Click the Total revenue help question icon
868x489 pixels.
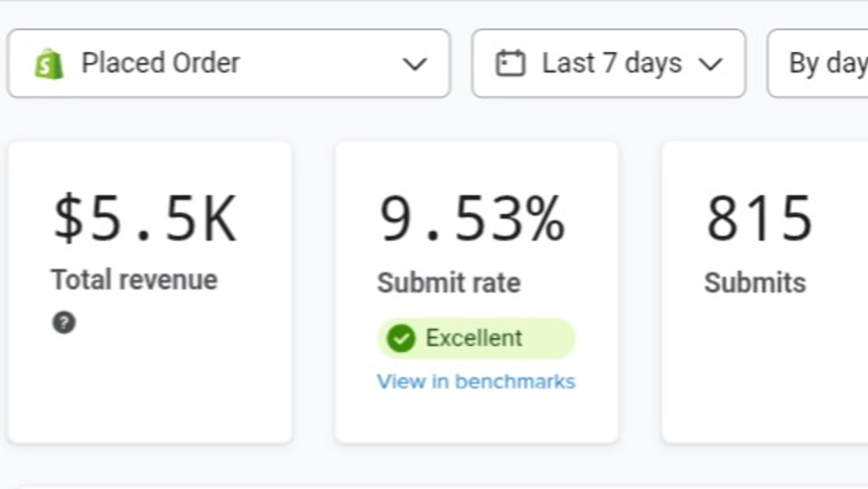pos(64,322)
